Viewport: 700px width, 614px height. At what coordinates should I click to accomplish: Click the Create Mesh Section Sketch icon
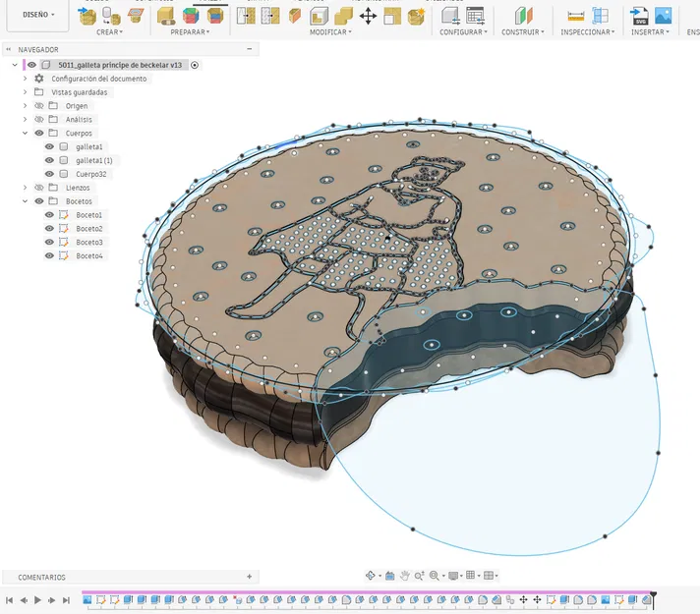(x=136, y=16)
